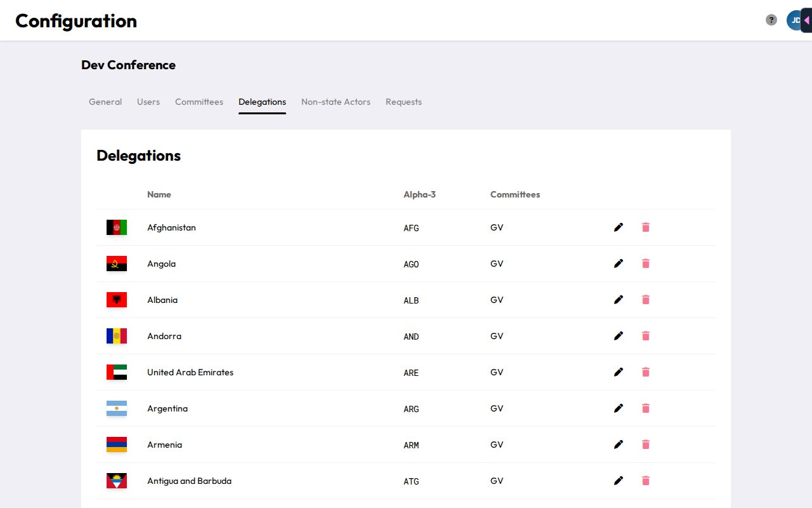Click the AND alpha-3 code
This screenshot has width=812, height=508.
[x=411, y=337]
